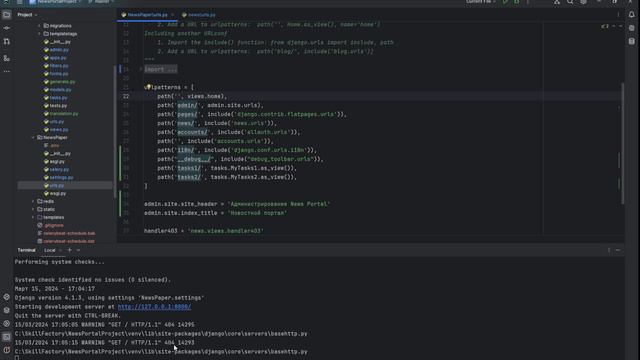Click line number 22 in gutter

click(x=126, y=96)
